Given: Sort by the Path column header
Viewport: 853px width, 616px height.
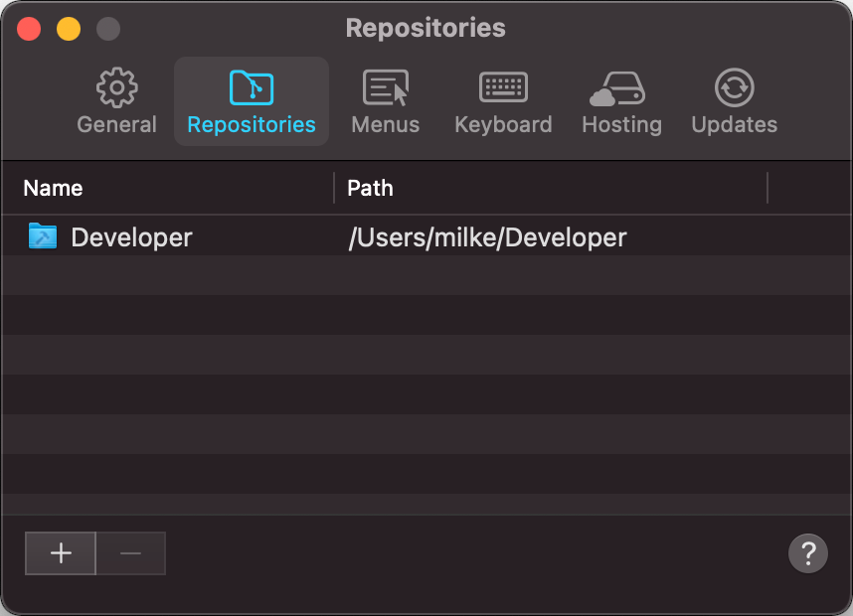Looking at the screenshot, I should (370, 188).
